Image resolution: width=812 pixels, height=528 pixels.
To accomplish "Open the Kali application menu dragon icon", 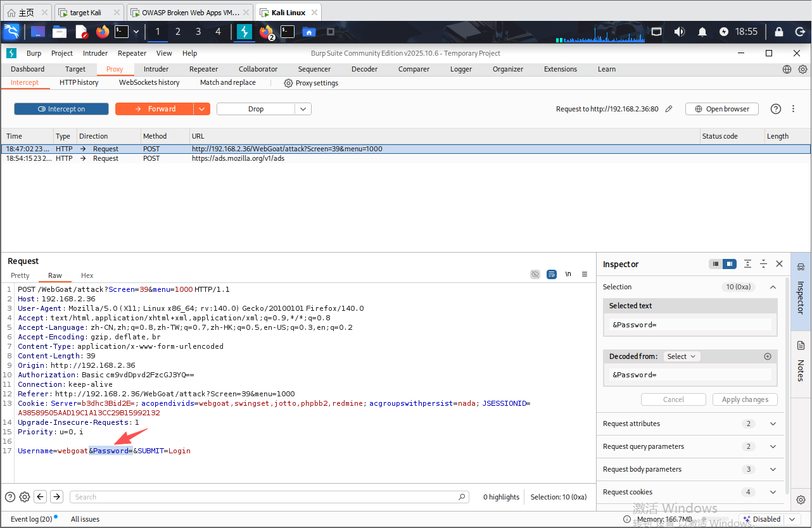I will [x=11, y=32].
